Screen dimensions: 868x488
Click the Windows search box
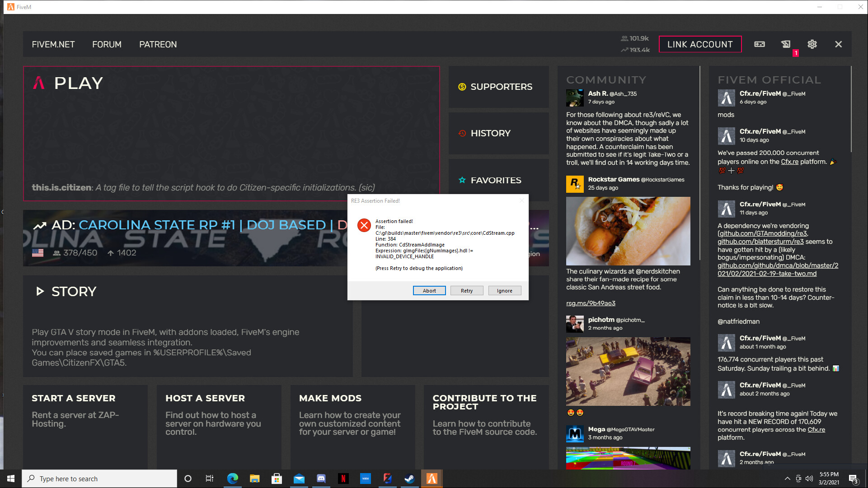point(99,479)
